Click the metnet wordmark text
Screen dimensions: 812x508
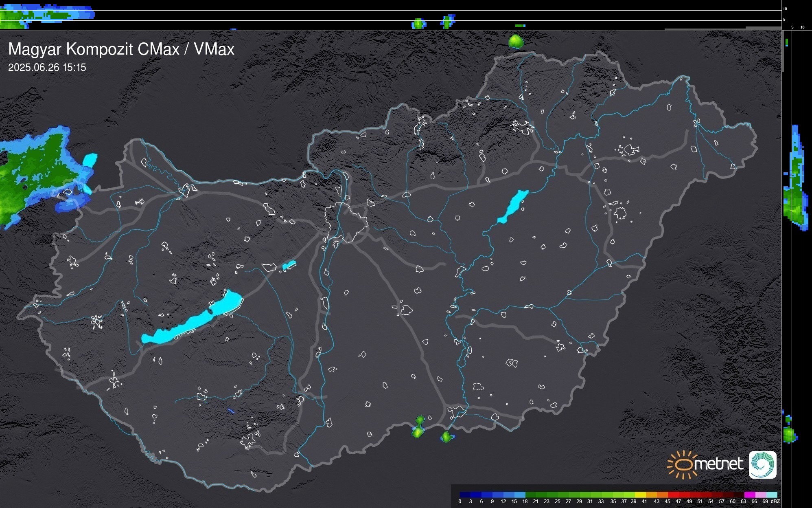[718, 464]
